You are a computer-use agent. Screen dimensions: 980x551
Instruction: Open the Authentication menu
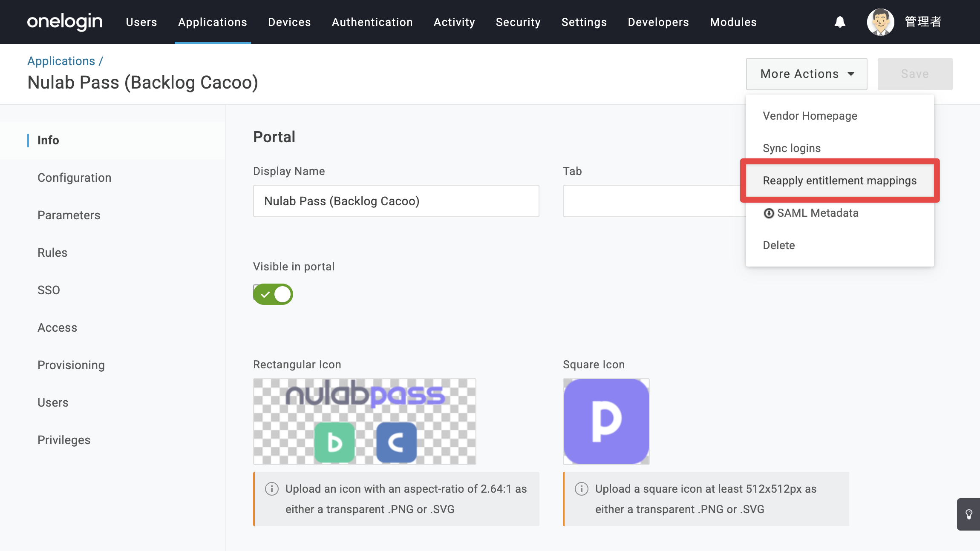pos(372,22)
